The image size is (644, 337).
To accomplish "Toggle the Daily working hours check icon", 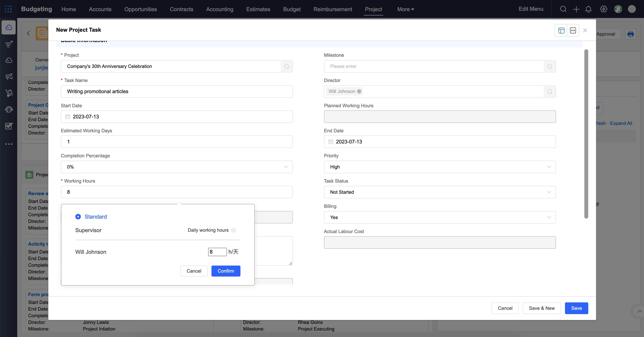I will tap(234, 230).
